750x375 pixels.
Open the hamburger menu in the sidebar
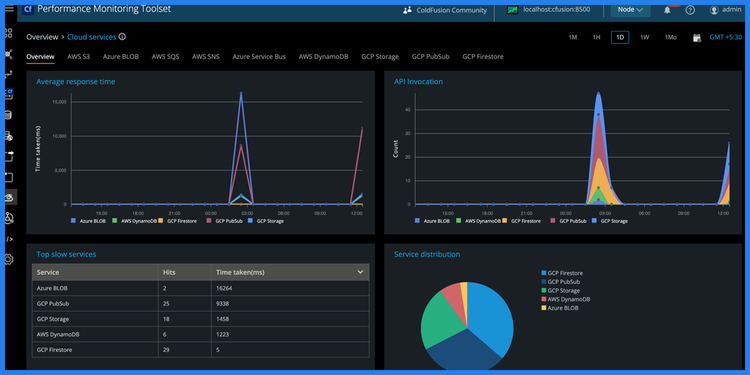tap(9, 8)
